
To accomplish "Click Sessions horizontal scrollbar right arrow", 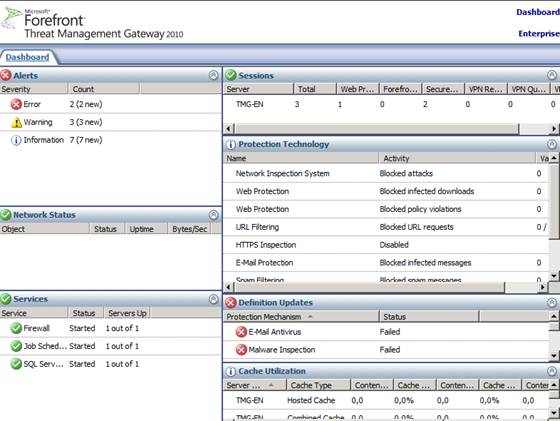I will pos(554,129).
